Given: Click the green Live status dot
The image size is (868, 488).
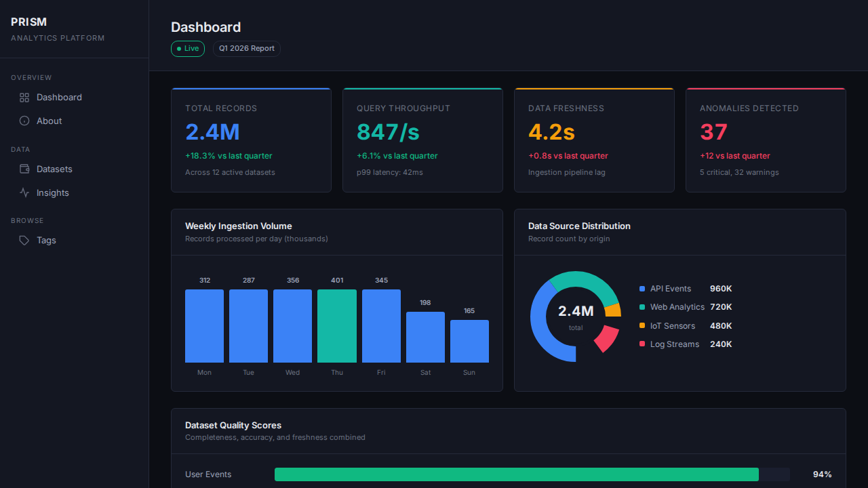Looking at the screenshot, I should [x=179, y=49].
